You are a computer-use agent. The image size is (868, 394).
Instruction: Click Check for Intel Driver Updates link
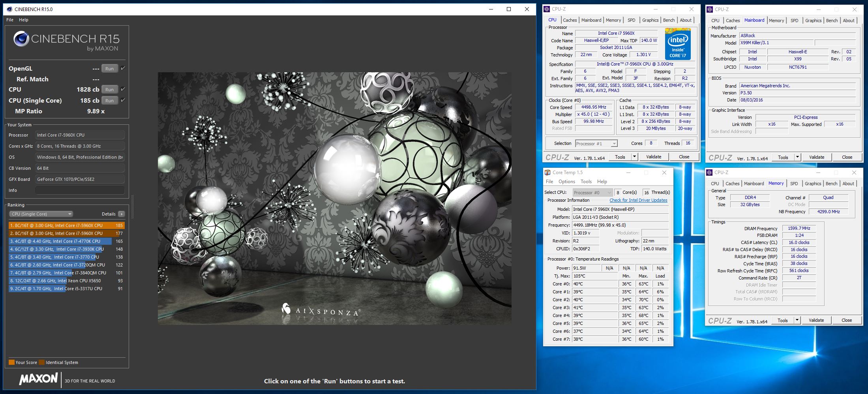pyautogui.click(x=638, y=200)
